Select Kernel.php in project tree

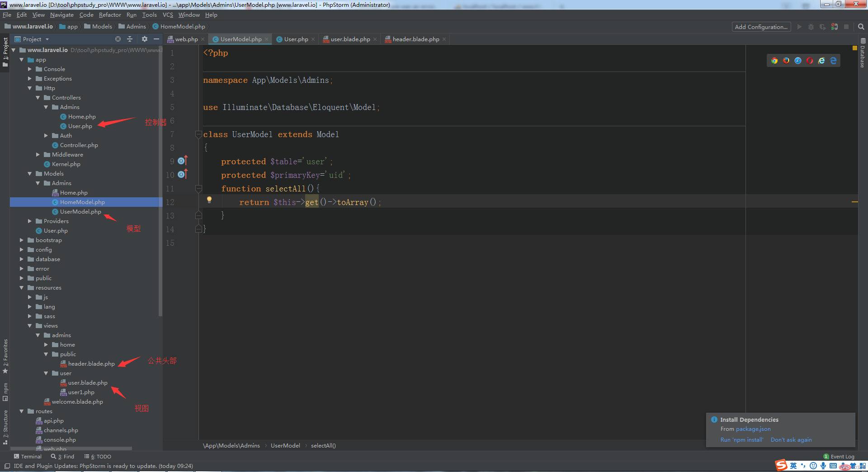point(66,164)
